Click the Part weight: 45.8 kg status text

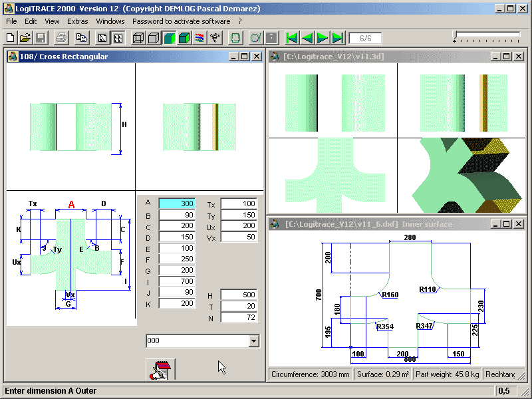[x=447, y=374]
